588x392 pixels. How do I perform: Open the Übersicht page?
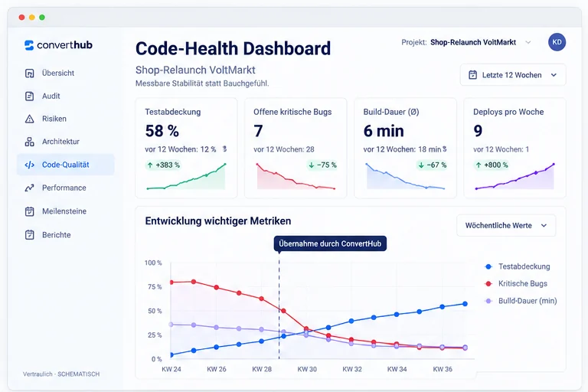(66, 73)
